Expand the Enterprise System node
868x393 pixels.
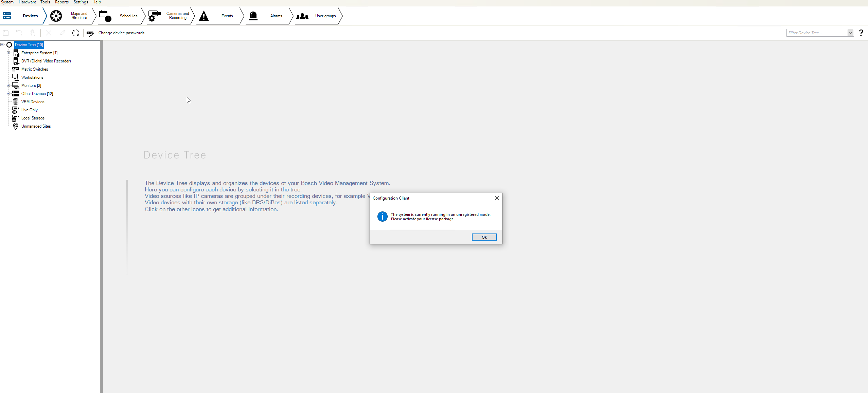(8, 53)
